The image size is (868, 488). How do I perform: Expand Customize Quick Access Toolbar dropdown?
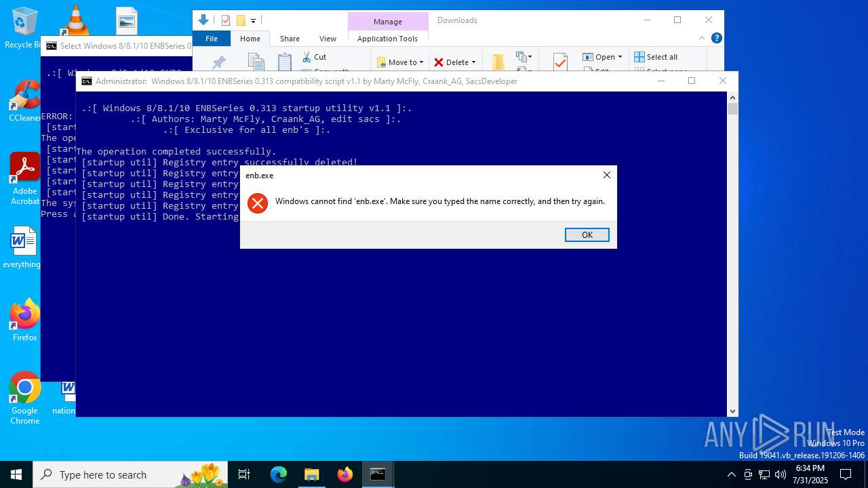[253, 21]
